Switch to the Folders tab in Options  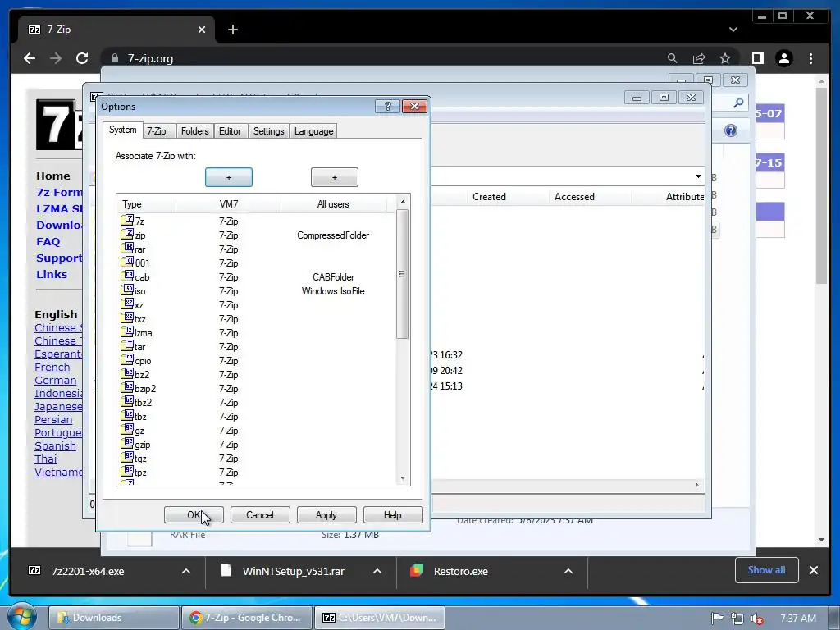click(194, 131)
